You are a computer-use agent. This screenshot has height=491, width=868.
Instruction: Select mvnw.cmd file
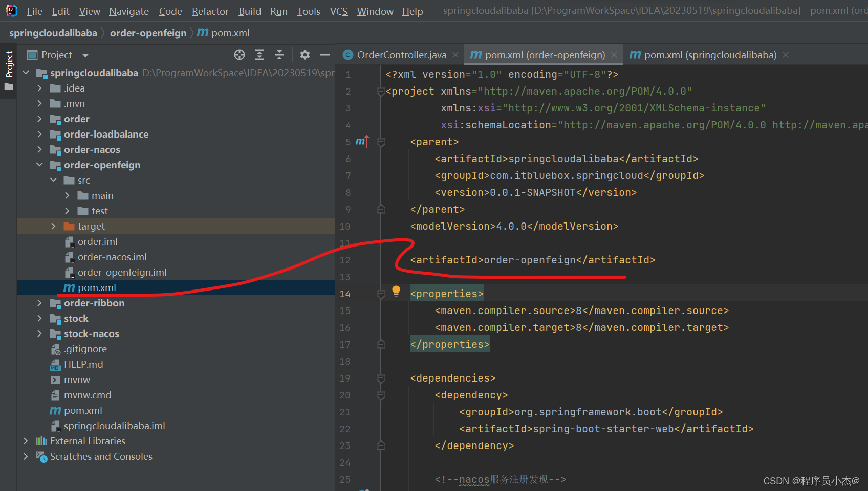(88, 395)
